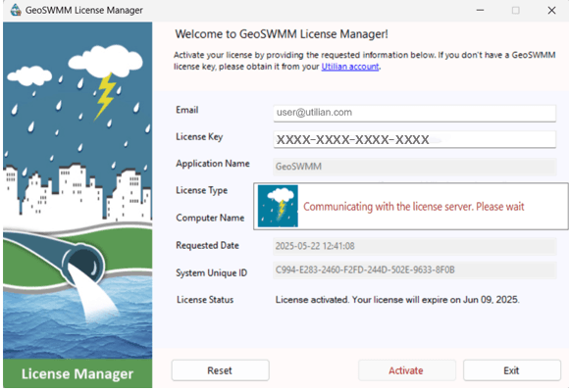Click the 'License Manager' caption on green banner
Image resolution: width=569 pixels, height=392 pixels.
(78, 373)
